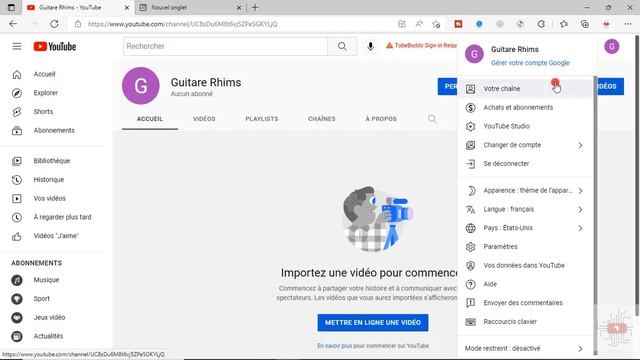Click TubeBuddy Sign-in Required warning
The height and width of the screenshot is (360, 640).
pos(421,45)
